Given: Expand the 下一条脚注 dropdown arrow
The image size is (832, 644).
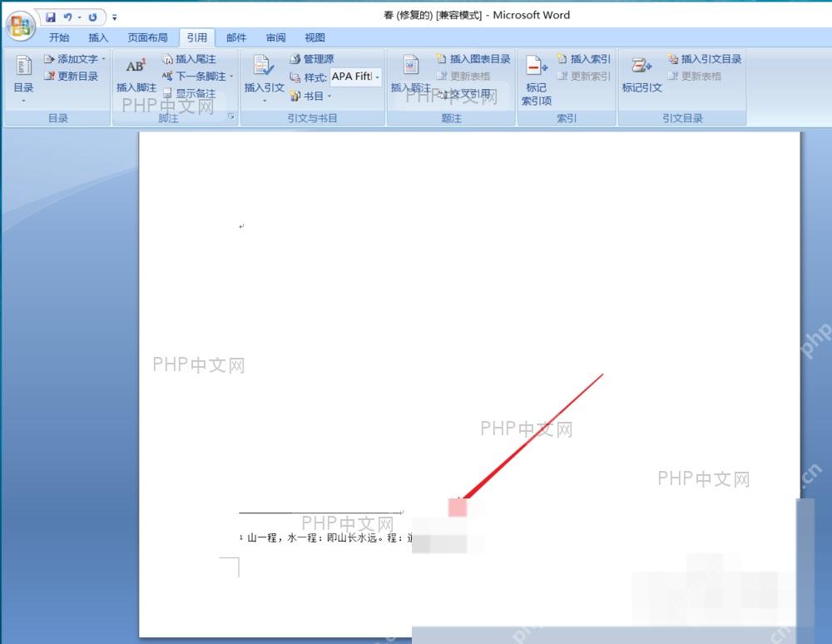Looking at the screenshot, I should click(232, 77).
